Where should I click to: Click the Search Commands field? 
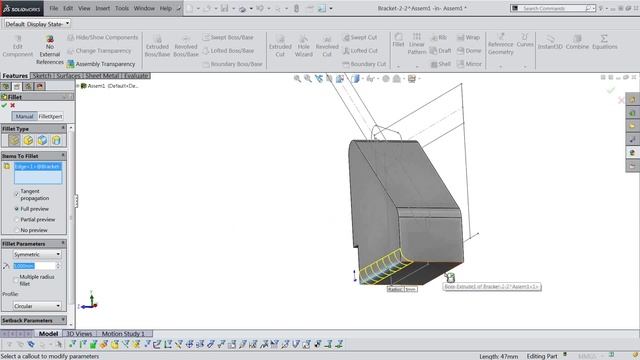(552, 8)
